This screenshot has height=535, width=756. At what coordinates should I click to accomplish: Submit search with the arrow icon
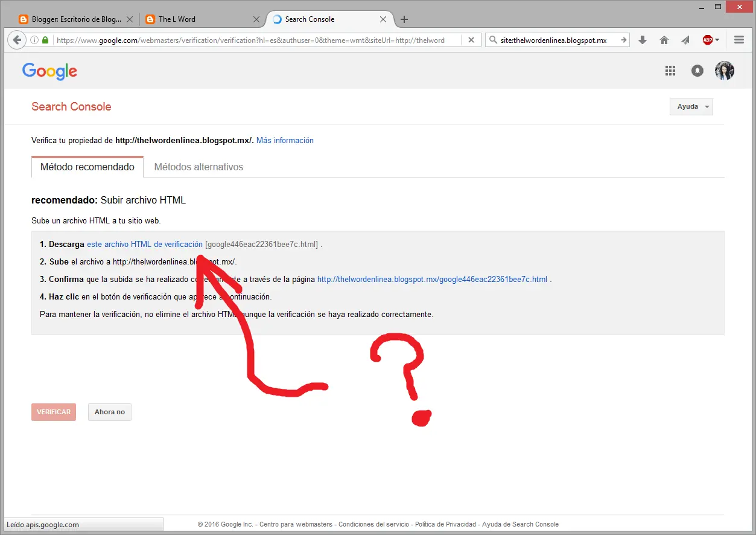coord(623,40)
